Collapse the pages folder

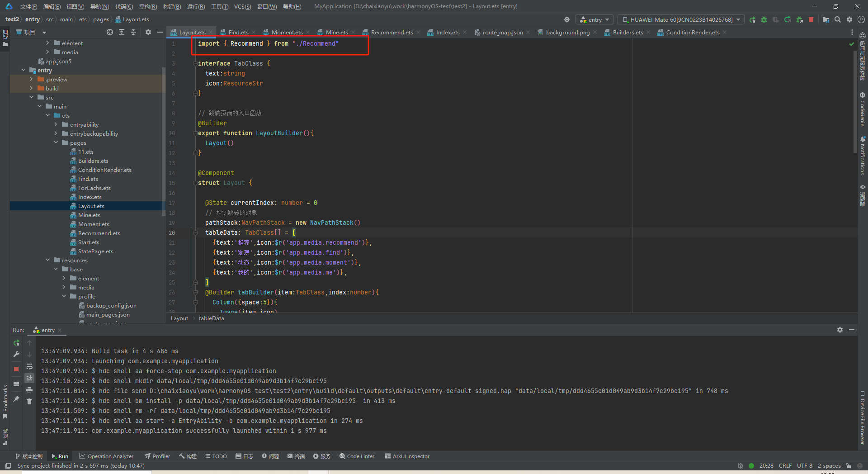point(56,142)
